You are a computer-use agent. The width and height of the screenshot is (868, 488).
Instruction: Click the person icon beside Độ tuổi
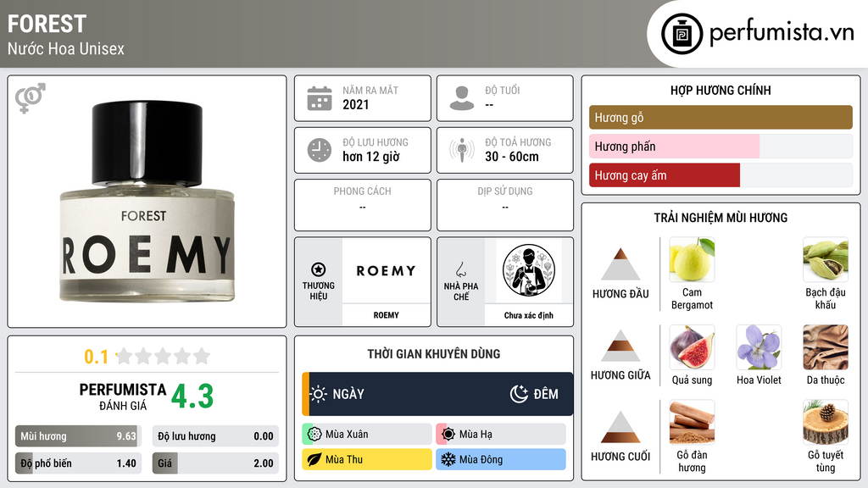click(x=462, y=98)
